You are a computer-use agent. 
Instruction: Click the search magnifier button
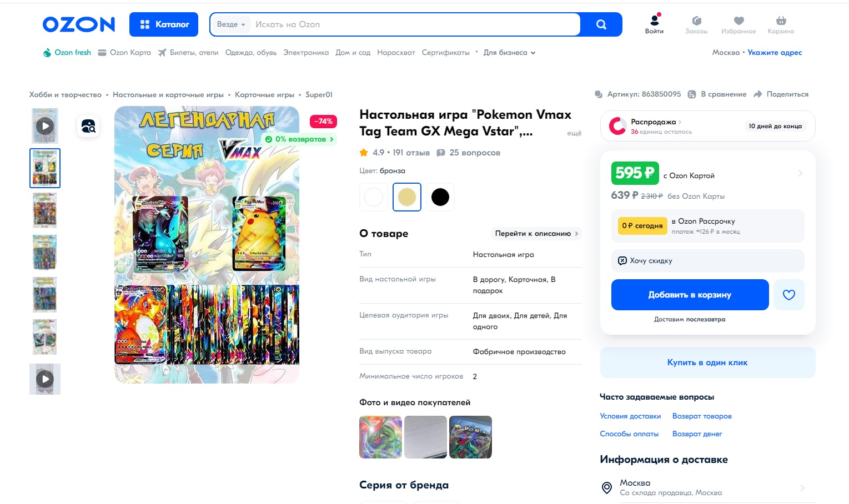click(601, 24)
